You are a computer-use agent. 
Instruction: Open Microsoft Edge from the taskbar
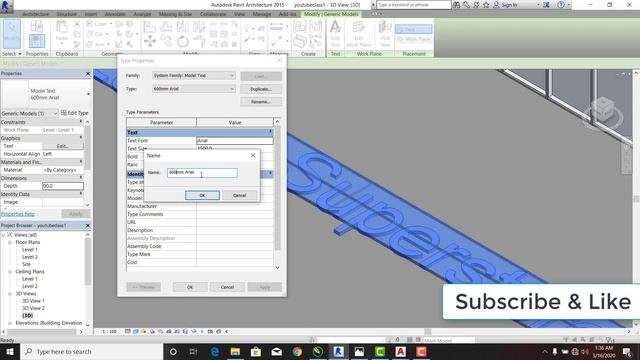[214, 351]
